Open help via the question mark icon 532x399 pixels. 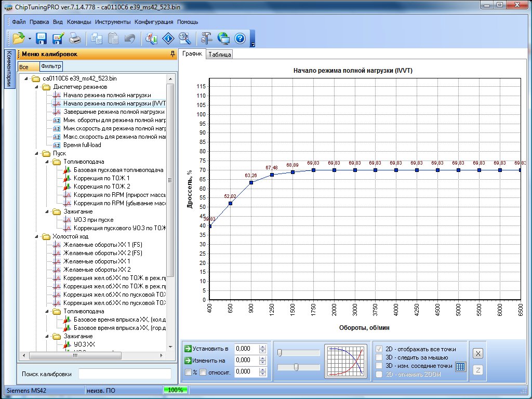240,38
